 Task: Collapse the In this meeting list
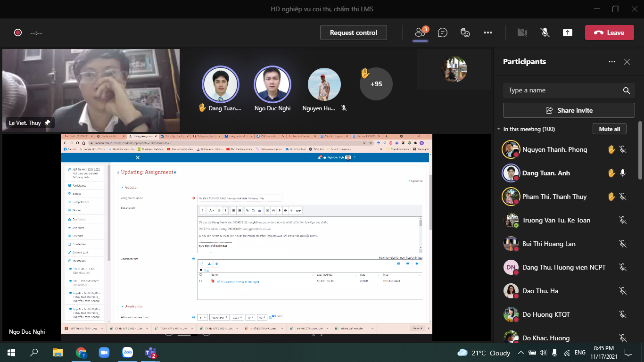(x=499, y=129)
